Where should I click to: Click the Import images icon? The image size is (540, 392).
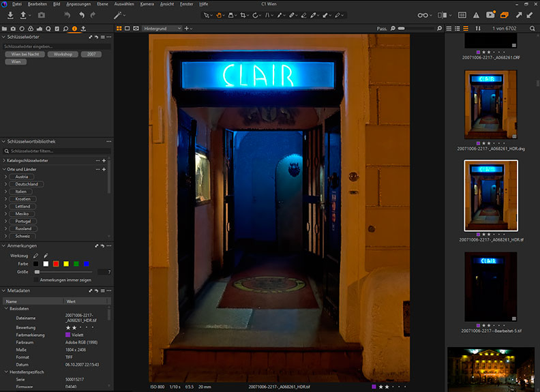[10, 15]
